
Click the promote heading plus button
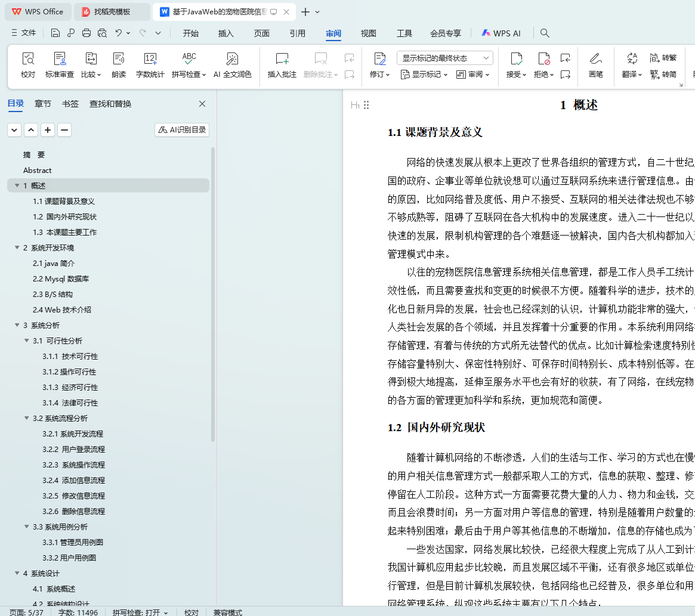47,130
